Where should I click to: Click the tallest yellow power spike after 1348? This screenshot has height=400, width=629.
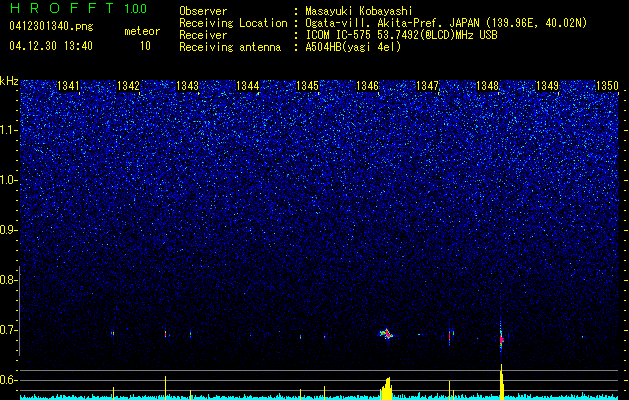(501, 382)
